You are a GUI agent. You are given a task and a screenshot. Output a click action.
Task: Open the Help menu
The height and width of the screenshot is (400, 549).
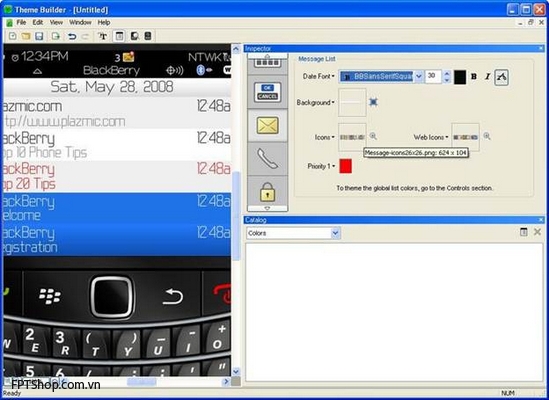pos(104,22)
